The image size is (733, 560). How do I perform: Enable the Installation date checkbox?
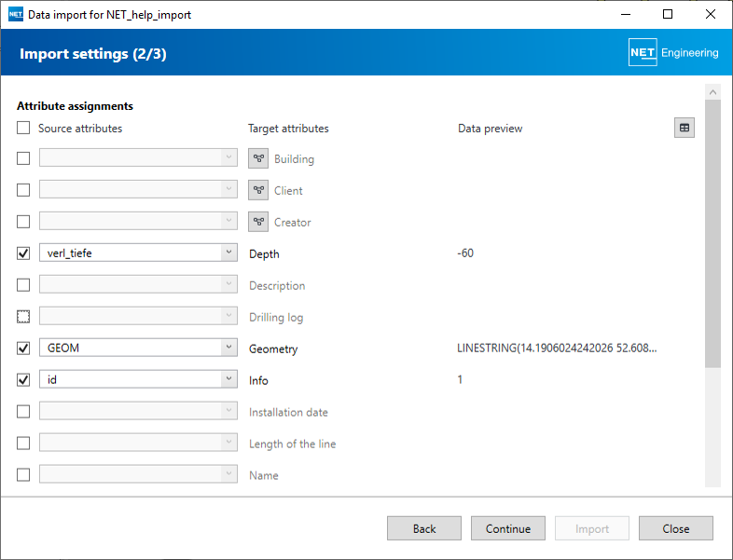(x=23, y=412)
